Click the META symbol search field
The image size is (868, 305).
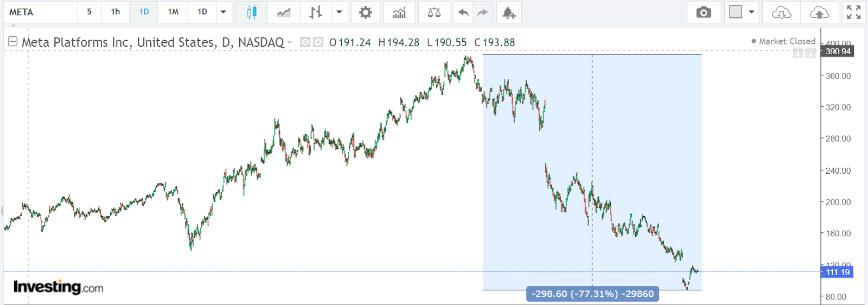click(x=41, y=12)
